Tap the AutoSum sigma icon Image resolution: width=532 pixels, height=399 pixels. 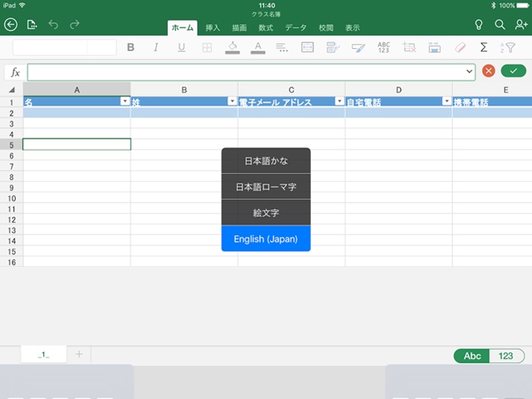484,47
